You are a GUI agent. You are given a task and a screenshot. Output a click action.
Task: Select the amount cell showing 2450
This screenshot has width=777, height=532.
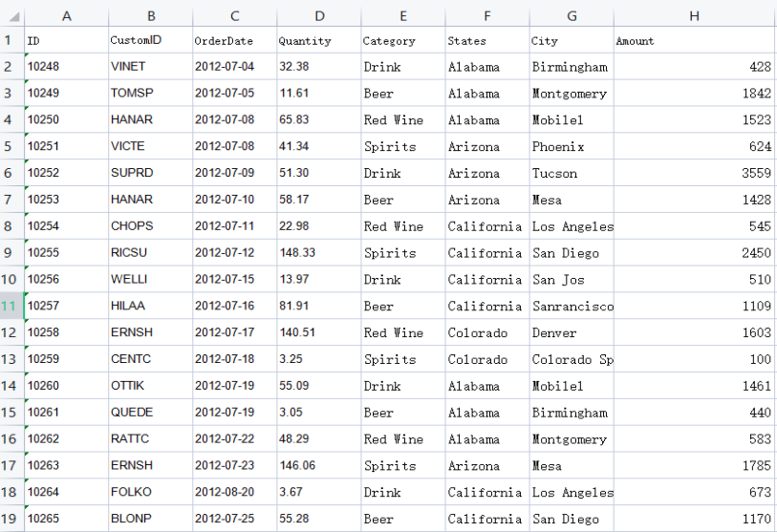point(694,253)
